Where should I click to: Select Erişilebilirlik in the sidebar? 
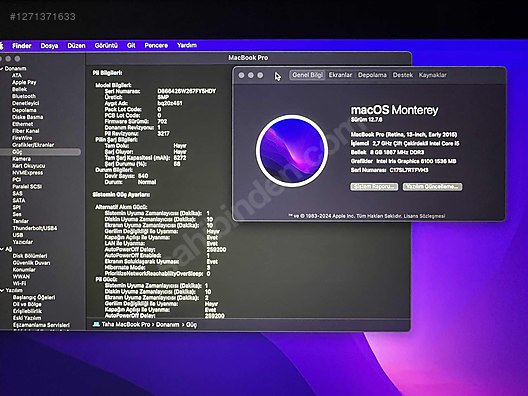[27, 311]
